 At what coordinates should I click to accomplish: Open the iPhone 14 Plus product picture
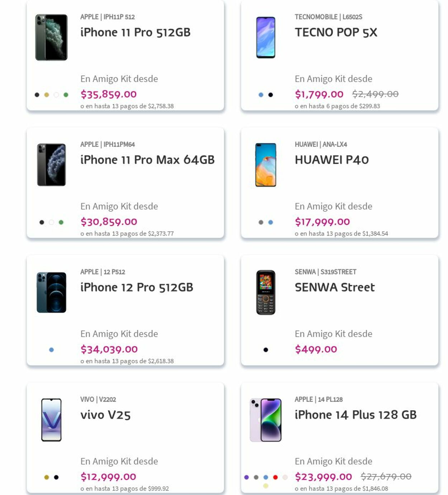[x=266, y=420]
